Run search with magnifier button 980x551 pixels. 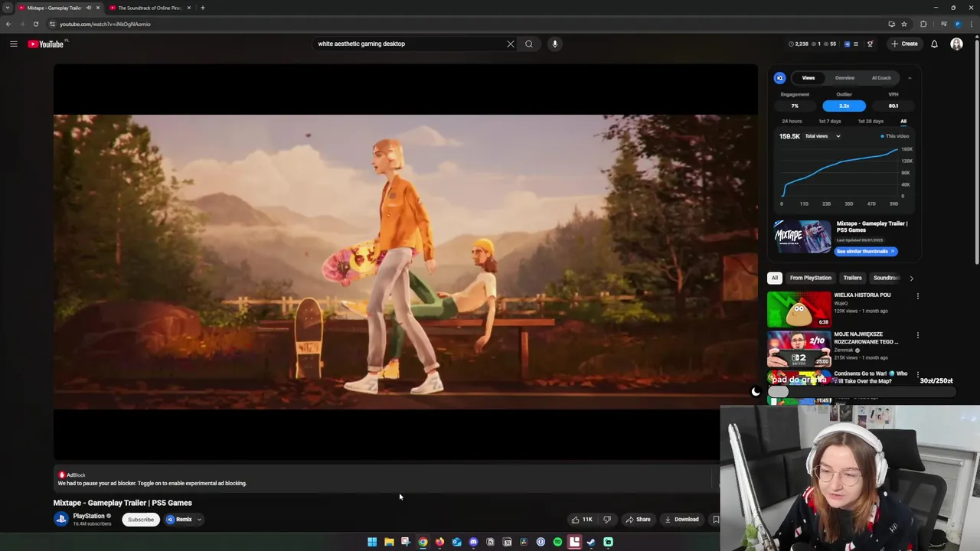tap(529, 44)
